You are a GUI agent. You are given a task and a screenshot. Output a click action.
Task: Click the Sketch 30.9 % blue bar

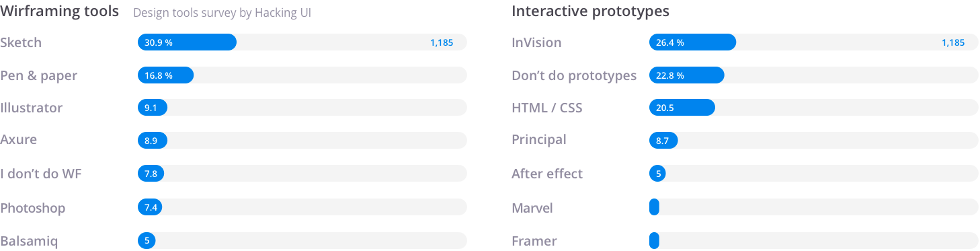187,42
